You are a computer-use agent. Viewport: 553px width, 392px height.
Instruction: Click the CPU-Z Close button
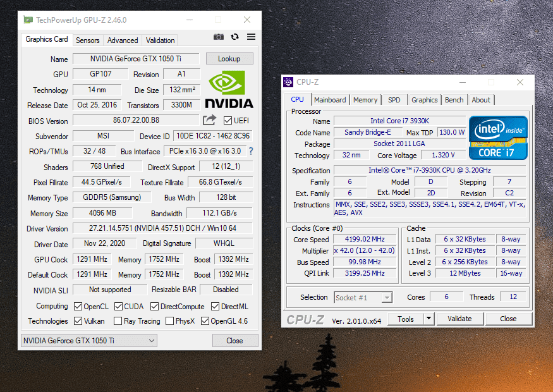point(508,319)
